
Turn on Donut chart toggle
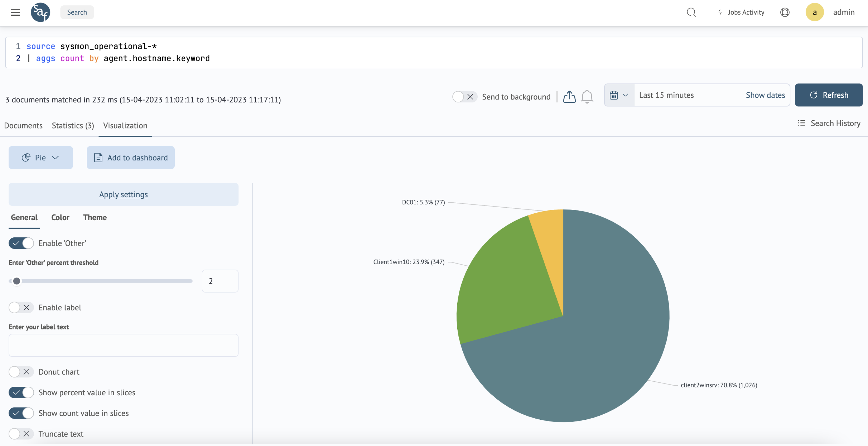pos(21,371)
